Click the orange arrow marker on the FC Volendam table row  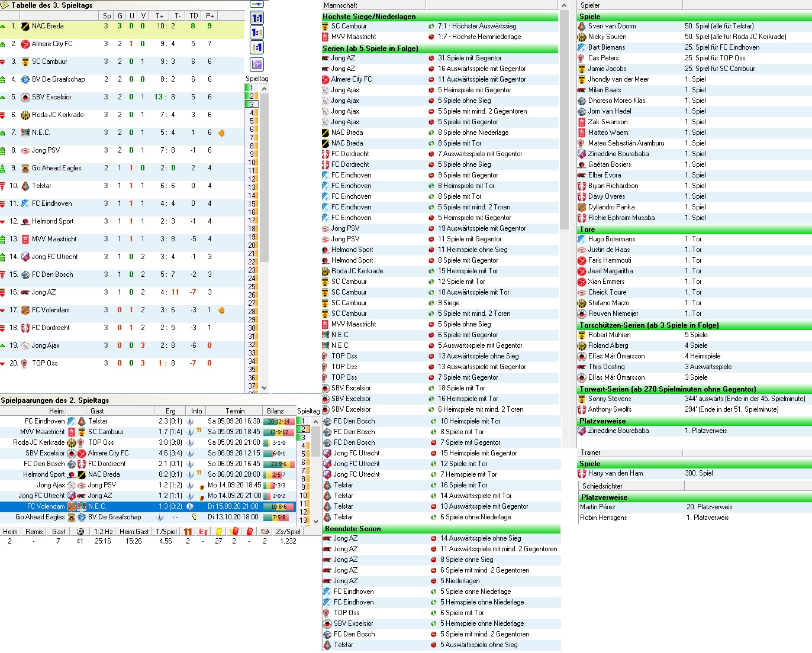pyautogui.click(x=221, y=311)
